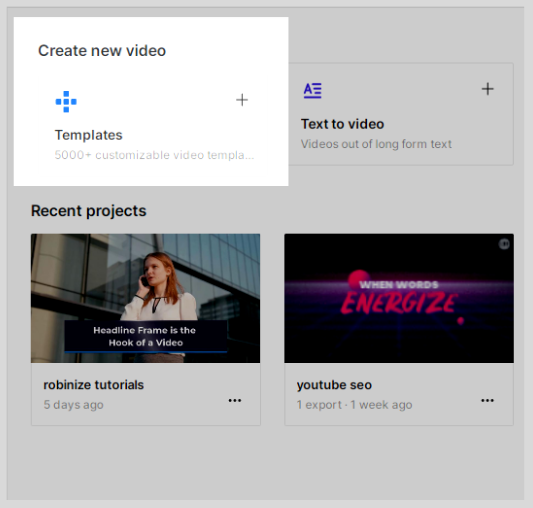Click the youtube seo project name

coord(334,385)
